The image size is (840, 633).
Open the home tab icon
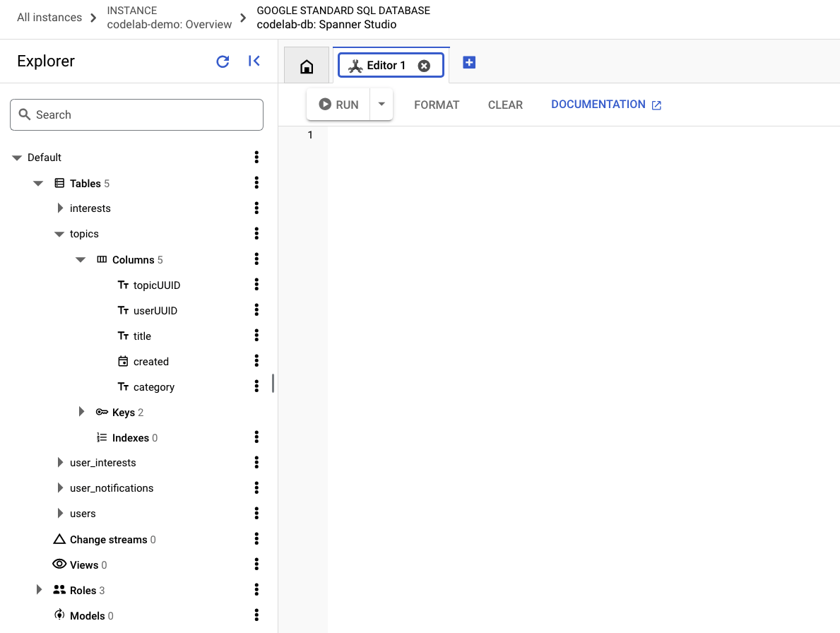click(x=307, y=66)
